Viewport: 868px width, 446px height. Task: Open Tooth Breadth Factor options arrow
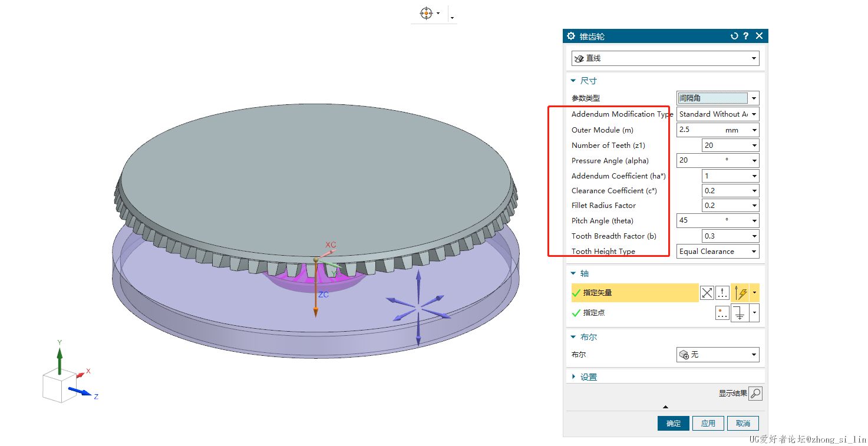click(754, 236)
